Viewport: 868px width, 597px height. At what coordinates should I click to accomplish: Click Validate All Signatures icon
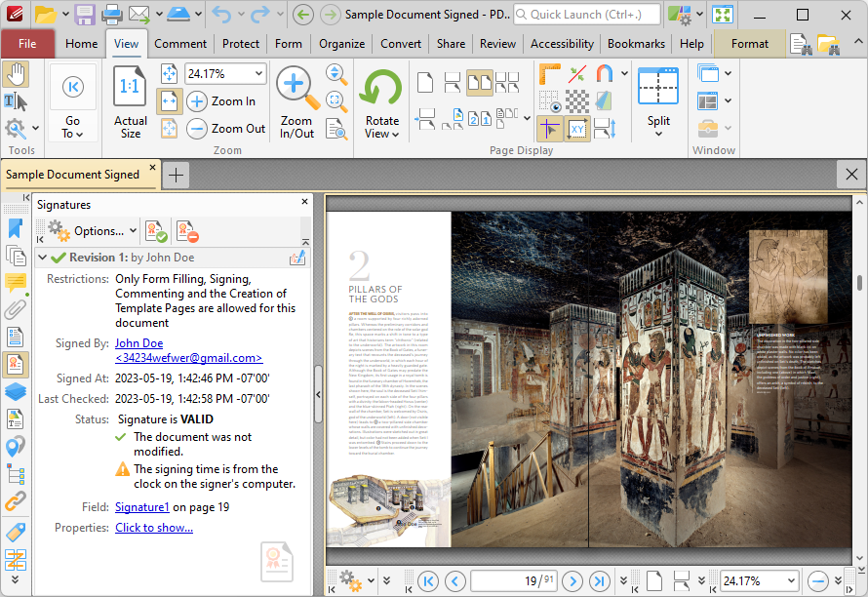155,231
